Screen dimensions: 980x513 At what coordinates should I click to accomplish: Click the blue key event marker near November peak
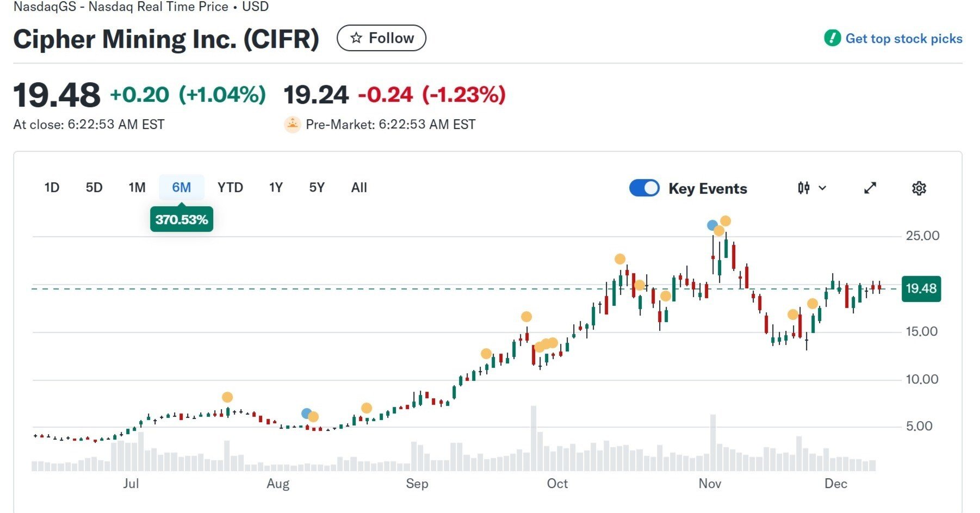pos(712,225)
